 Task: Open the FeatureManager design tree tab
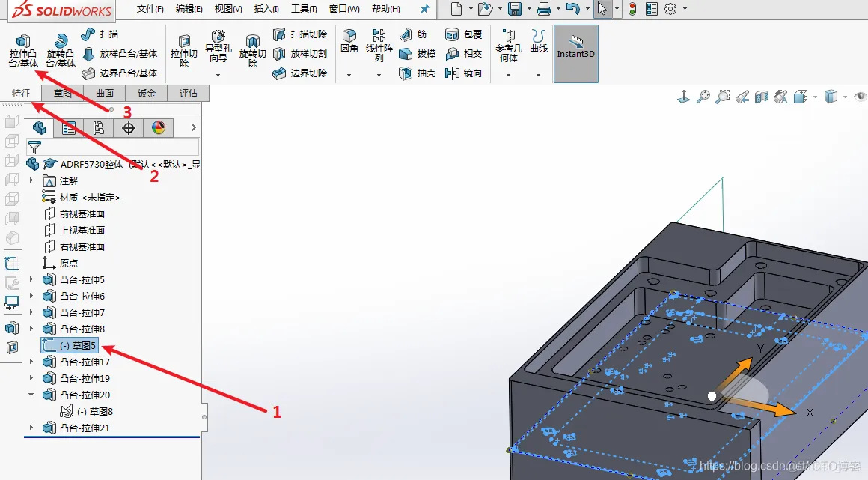(39, 128)
